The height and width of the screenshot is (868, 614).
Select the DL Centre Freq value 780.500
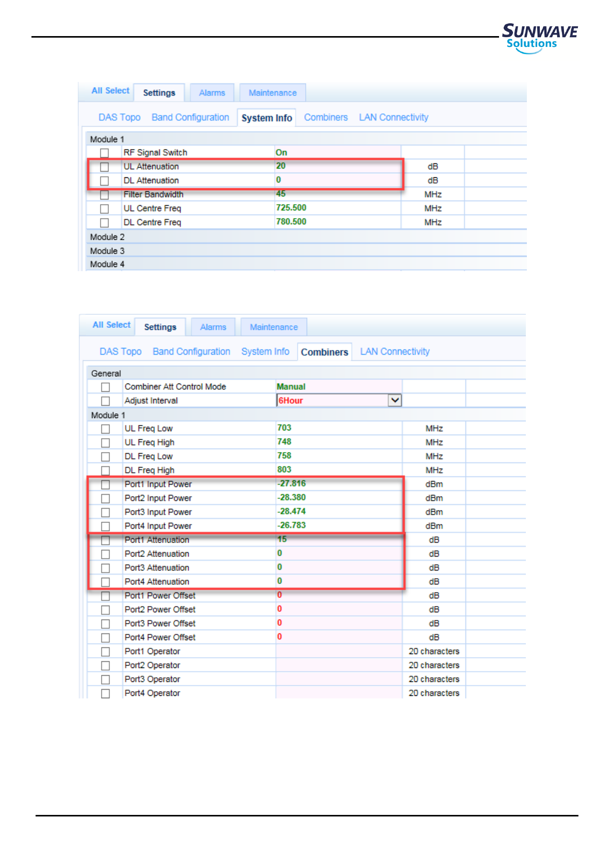(291, 222)
